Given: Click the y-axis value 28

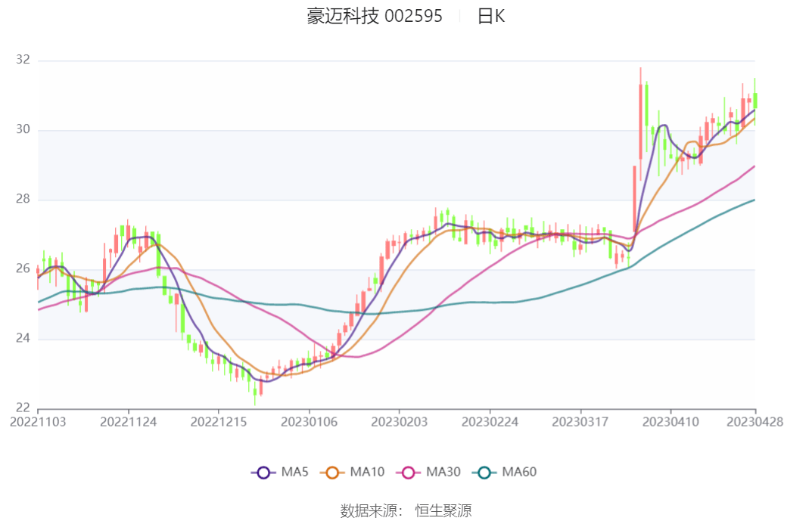Looking at the screenshot, I should click(23, 199).
